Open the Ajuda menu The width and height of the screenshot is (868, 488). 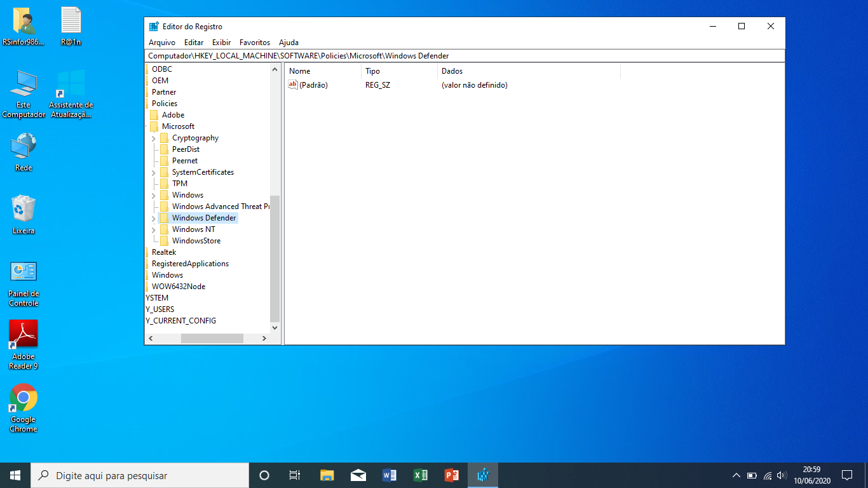288,43
